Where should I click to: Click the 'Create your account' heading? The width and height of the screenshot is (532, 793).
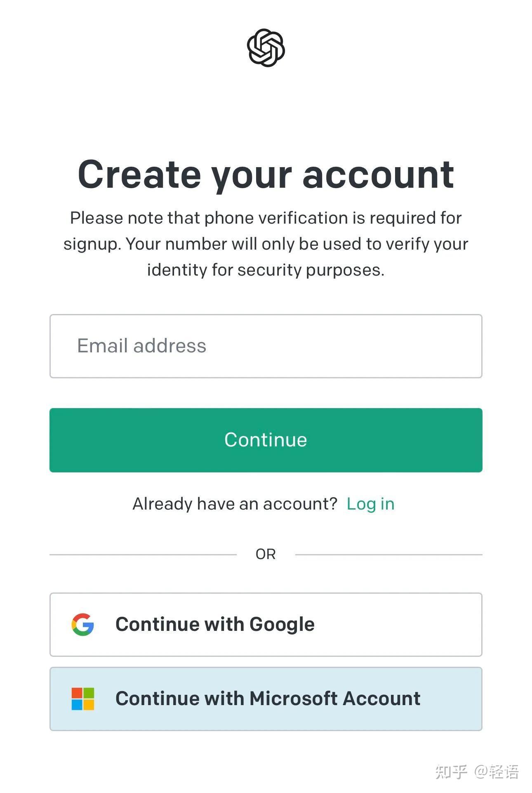click(x=266, y=175)
